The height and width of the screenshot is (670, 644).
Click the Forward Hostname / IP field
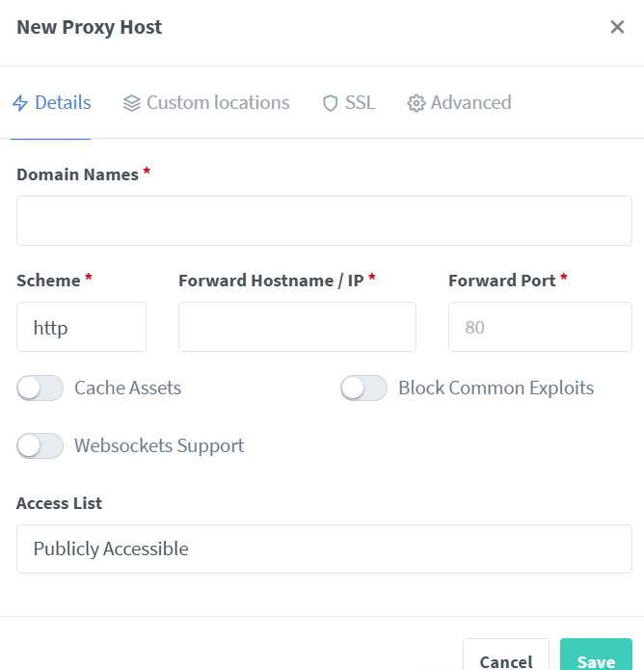coord(297,327)
